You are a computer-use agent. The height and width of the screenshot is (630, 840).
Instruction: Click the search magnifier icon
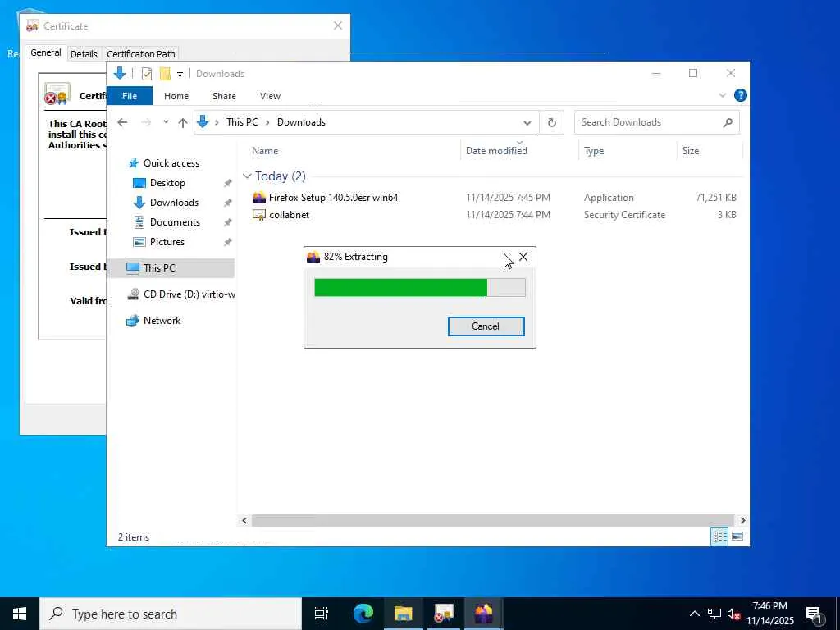click(x=728, y=123)
